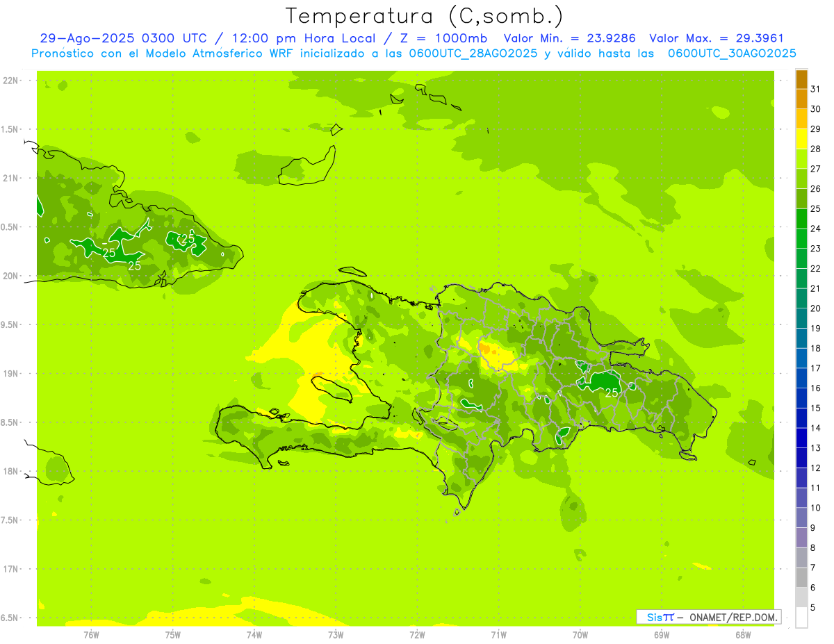834x644 pixels.
Task: Click the 74W longitude label
Action: [x=254, y=634]
